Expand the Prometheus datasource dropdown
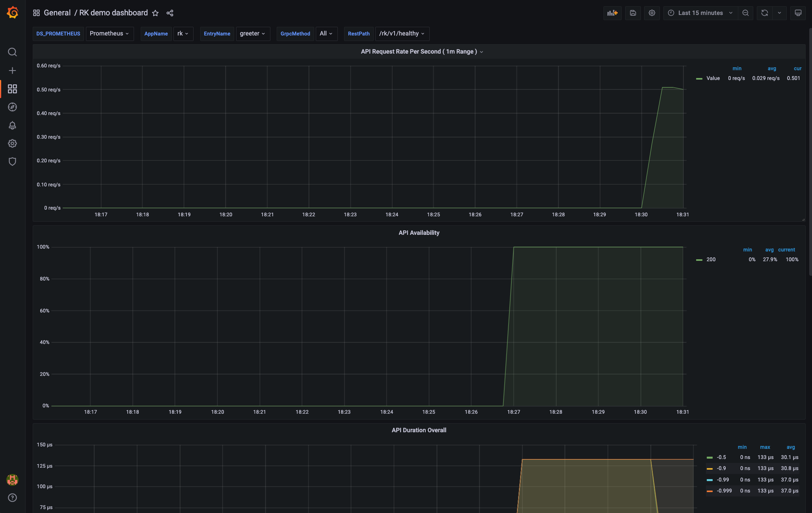Screen dimensions: 812x513 point(109,33)
